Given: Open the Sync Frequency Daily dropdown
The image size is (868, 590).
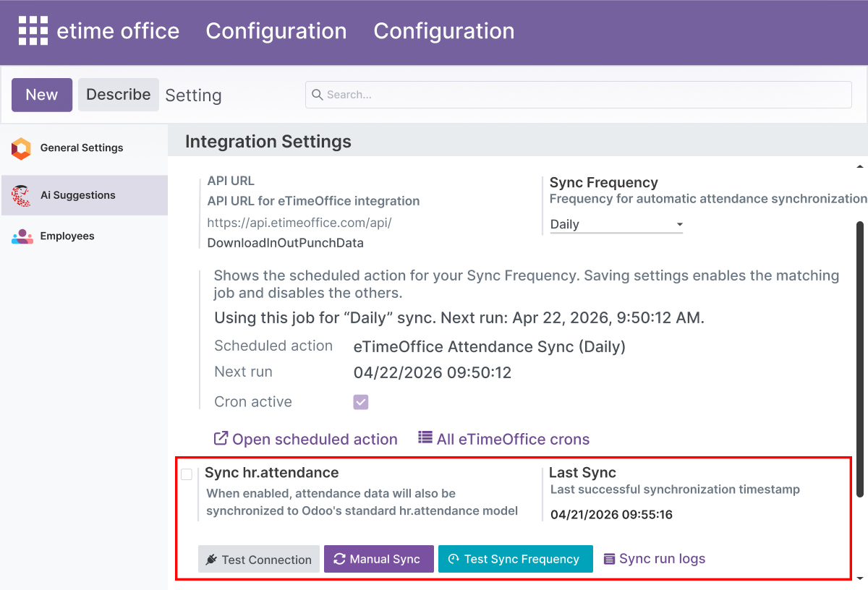Looking at the screenshot, I should pos(616,224).
